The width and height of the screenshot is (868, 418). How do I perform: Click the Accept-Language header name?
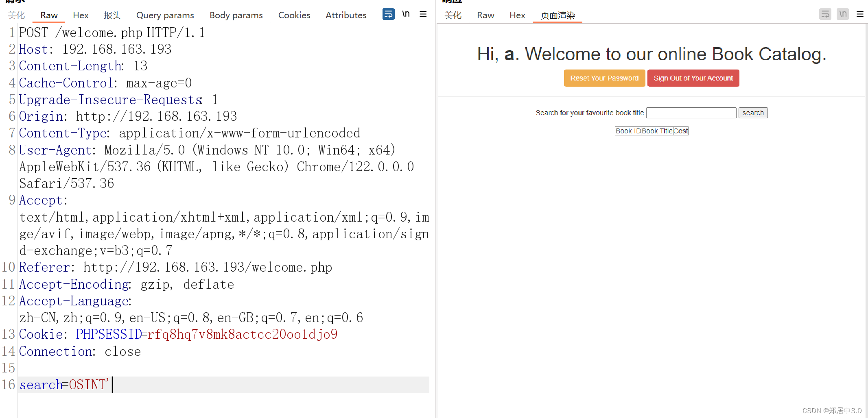click(x=74, y=301)
